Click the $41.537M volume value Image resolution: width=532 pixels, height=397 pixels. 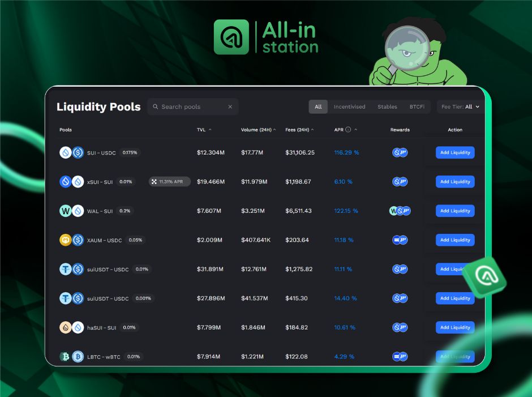coord(255,298)
